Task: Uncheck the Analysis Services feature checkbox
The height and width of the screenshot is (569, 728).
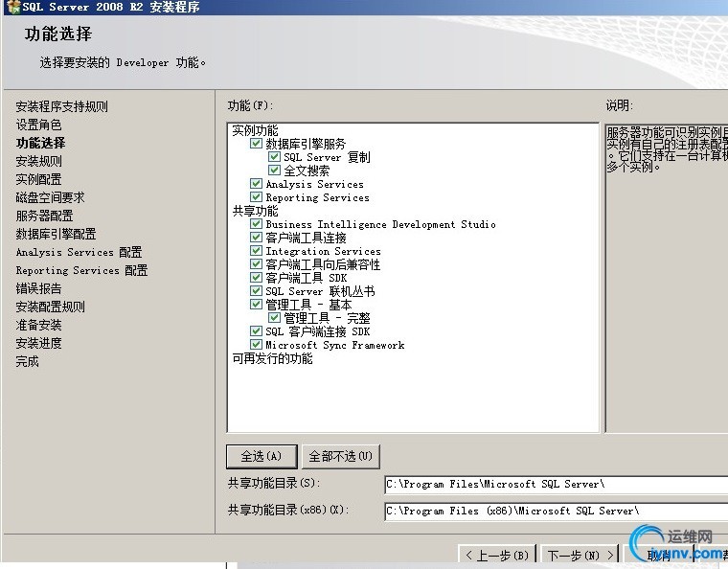Action: (256, 183)
